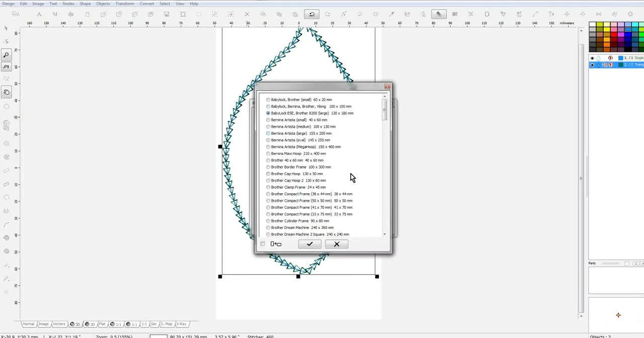Hide the Single layer with its eye toggle
This screenshot has height=338, width=644.
[592, 58]
